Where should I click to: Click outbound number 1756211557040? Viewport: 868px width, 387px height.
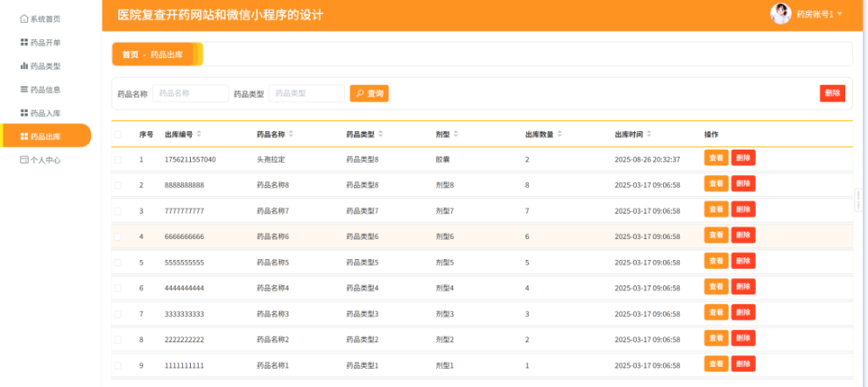click(190, 159)
